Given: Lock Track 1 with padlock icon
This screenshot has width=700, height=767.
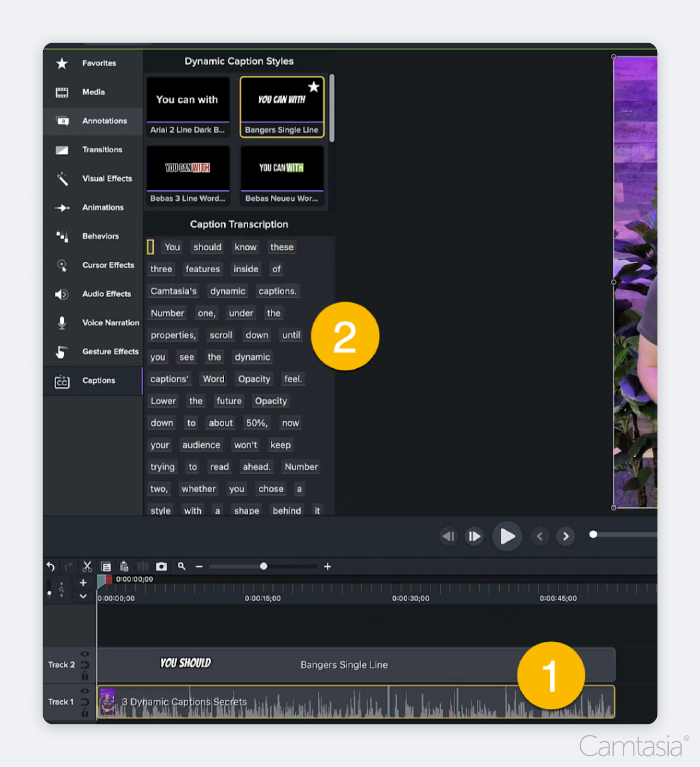Looking at the screenshot, I should (x=85, y=713).
